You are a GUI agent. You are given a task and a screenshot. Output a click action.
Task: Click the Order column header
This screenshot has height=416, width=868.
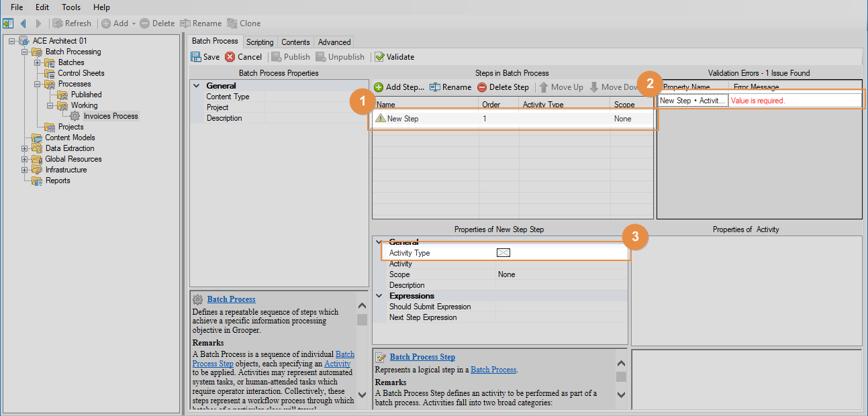(499, 105)
